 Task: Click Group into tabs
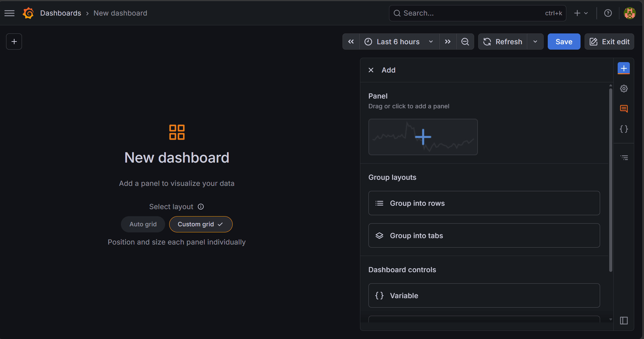pyautogui.click(x=484, y=235)
